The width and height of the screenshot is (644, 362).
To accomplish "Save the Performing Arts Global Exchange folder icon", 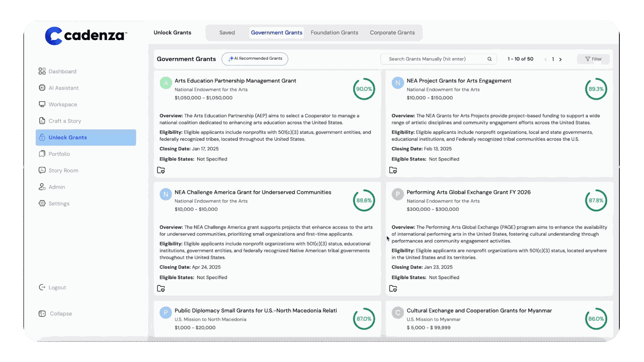I will click(x=393, y=289).
